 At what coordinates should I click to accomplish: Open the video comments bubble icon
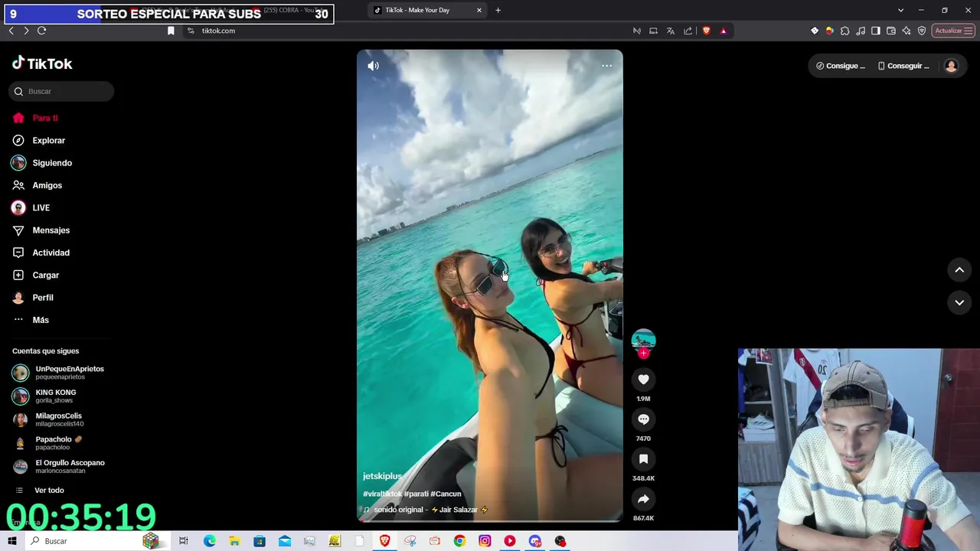[x=643, y=419]
